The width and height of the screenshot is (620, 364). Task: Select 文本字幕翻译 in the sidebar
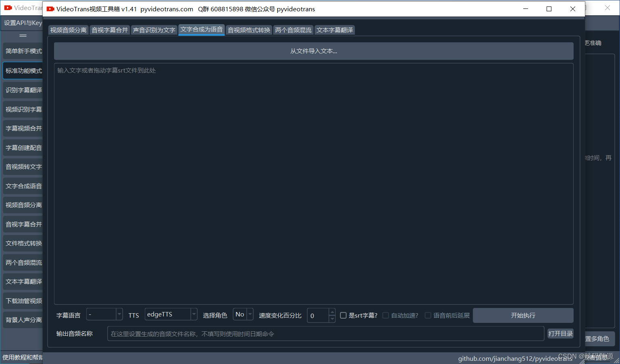click(x=23, y=281)
